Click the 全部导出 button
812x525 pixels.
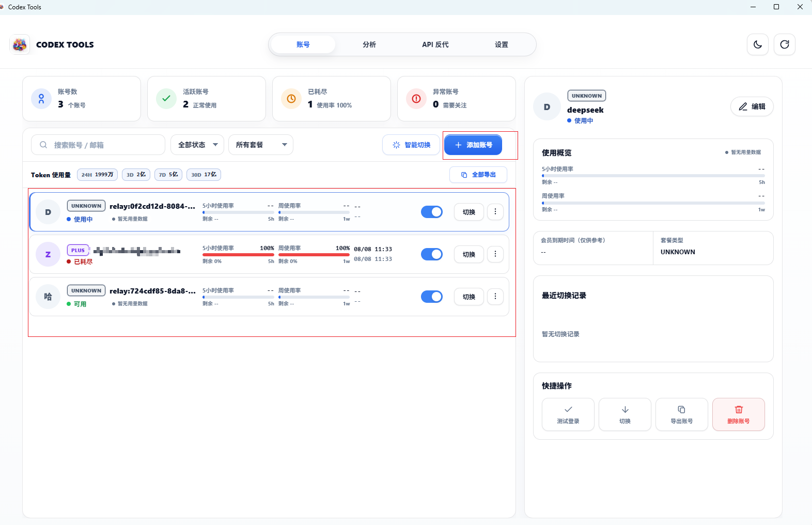478,175
